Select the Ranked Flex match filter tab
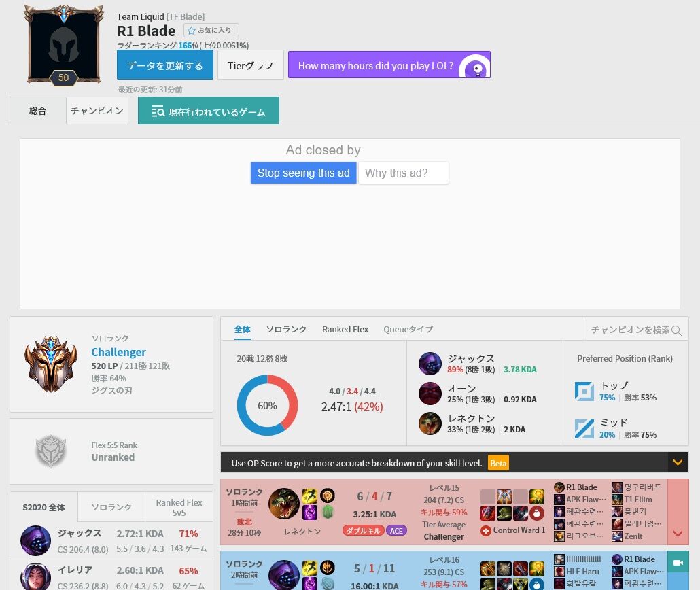The width and height of the screenshot is (700, 590). click(345, 330)
